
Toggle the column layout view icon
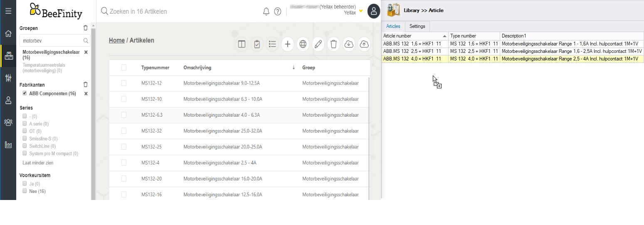(242, 44)
